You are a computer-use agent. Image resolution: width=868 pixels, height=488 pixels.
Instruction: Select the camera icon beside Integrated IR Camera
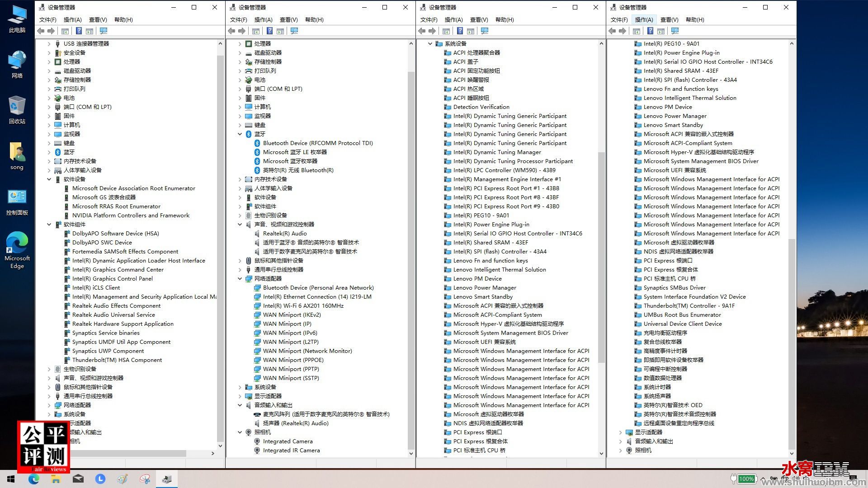257,450
